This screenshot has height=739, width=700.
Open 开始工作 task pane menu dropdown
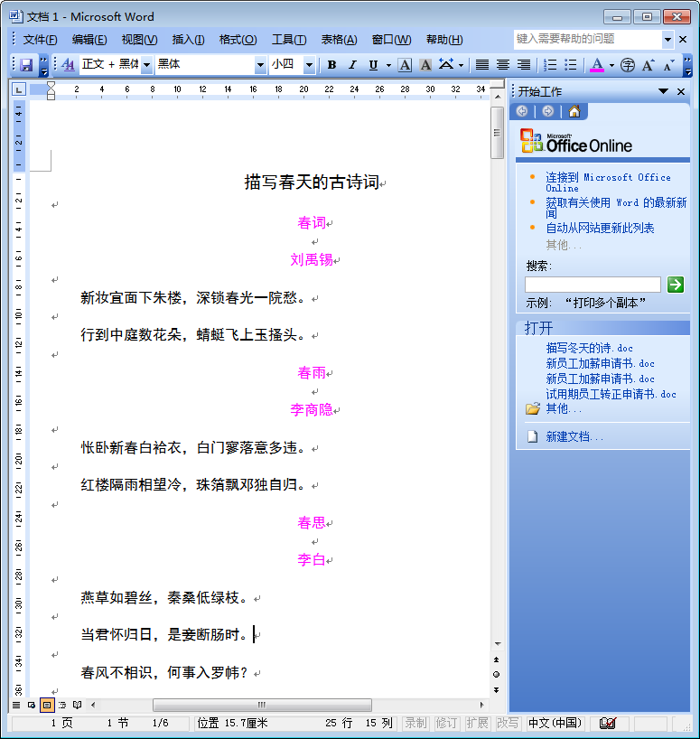coord(664,91)
